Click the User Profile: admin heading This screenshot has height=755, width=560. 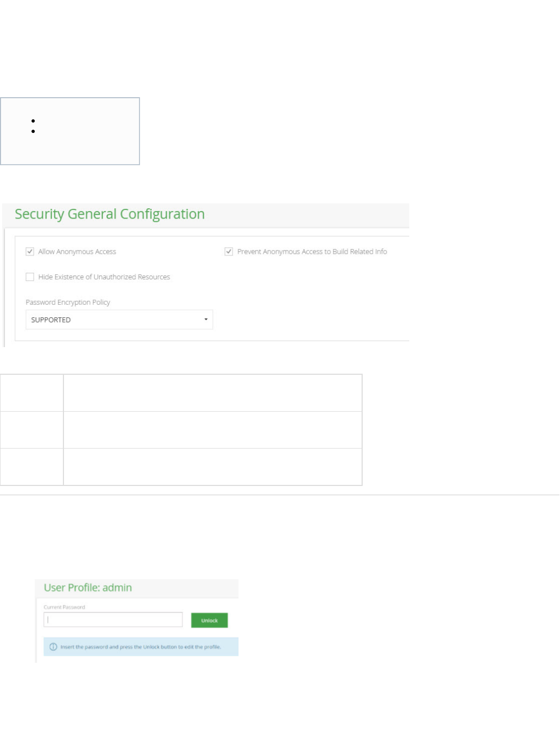[88, 588]
